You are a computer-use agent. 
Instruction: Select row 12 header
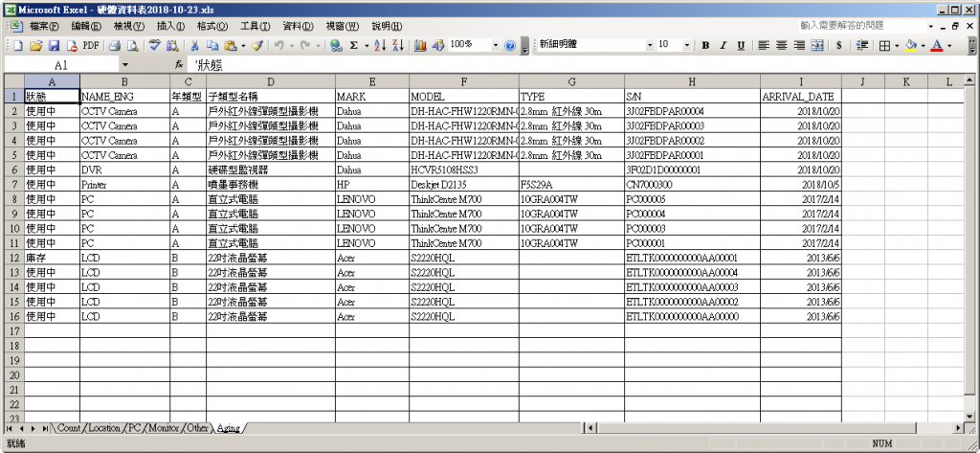coord(14,258)
